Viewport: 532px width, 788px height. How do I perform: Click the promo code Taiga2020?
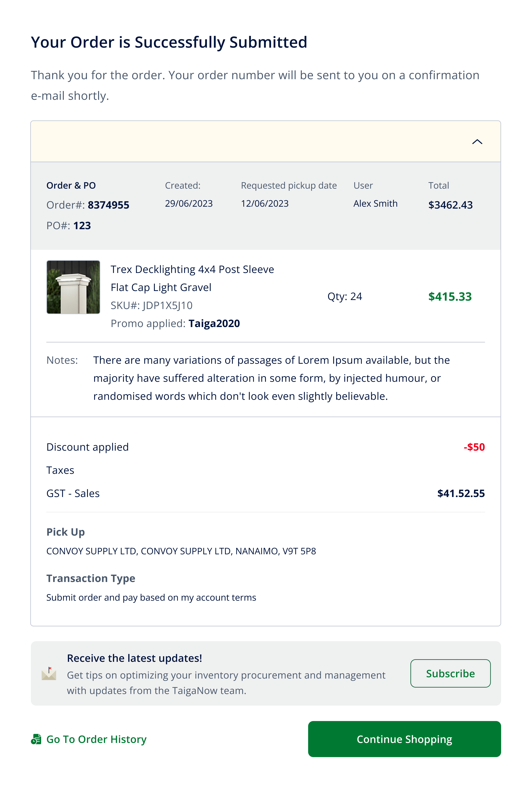[214, 323]
